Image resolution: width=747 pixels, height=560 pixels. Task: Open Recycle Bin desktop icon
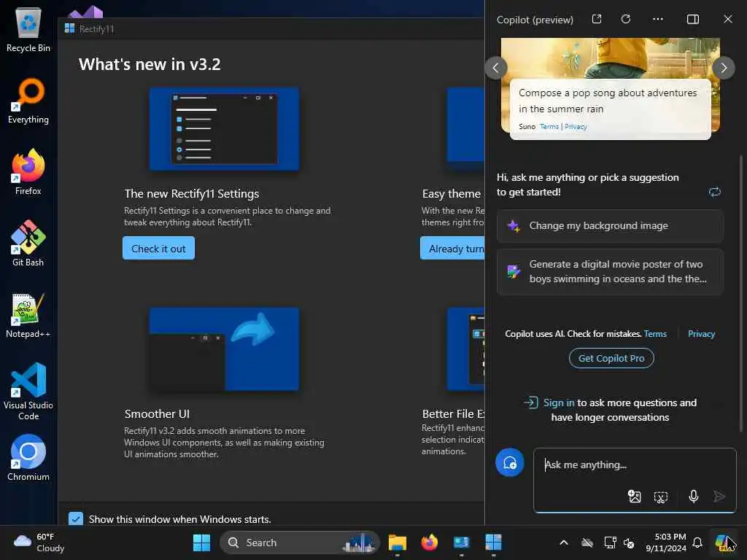(x=28, y=28)
